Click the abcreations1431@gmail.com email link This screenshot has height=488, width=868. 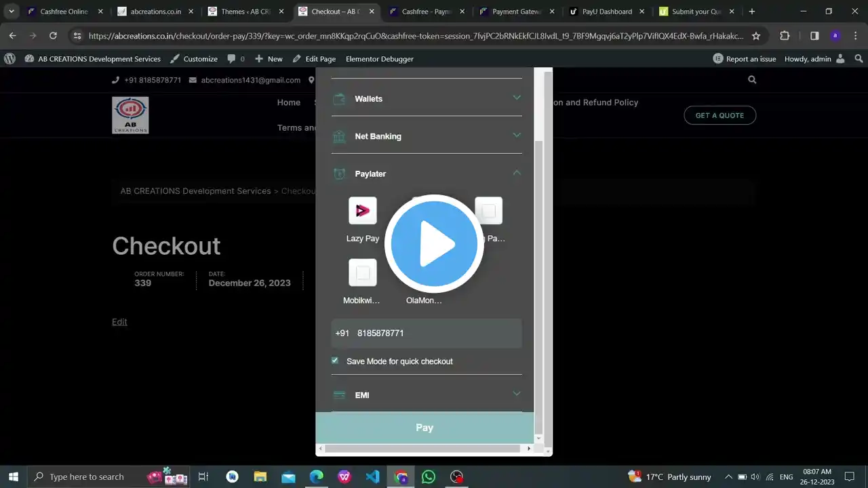point(250,80)
